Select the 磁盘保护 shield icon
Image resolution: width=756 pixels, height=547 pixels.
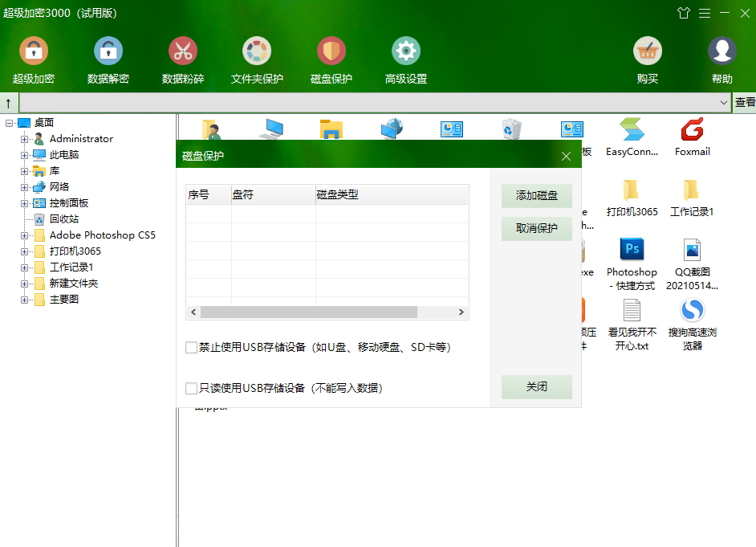pyautogui.click(x=331, y=50)
